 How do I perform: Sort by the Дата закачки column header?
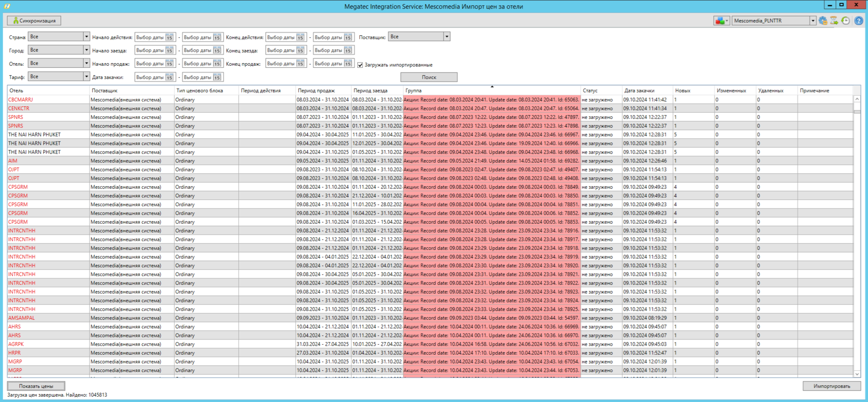(648, 91)
